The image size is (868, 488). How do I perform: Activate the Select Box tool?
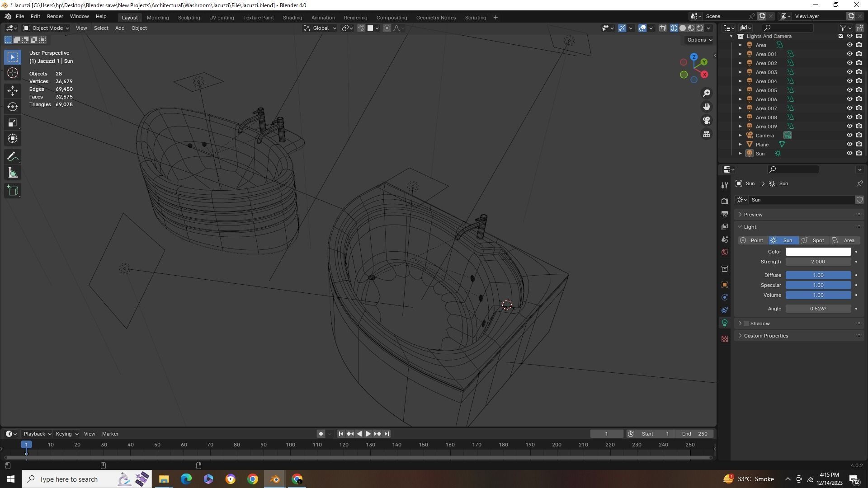pos(13,57)
